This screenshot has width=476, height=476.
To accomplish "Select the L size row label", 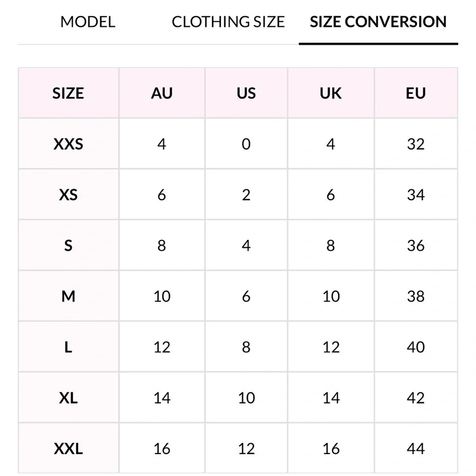I will pyautogui.click(x=68, y=347).
